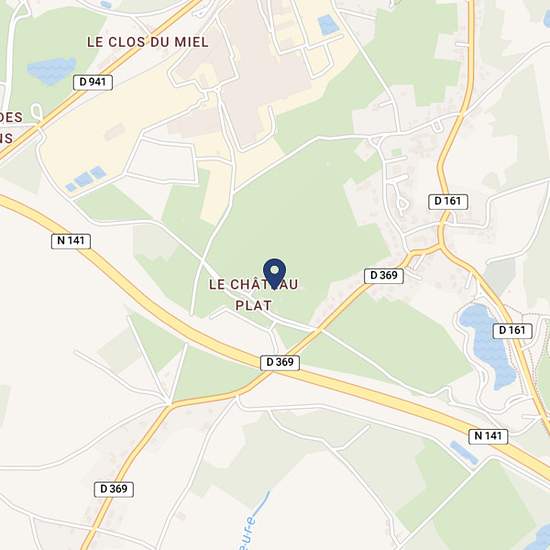Click the large blue lake near D 161
The width and height of the screenshot is (550, 550).
point(487,346)
